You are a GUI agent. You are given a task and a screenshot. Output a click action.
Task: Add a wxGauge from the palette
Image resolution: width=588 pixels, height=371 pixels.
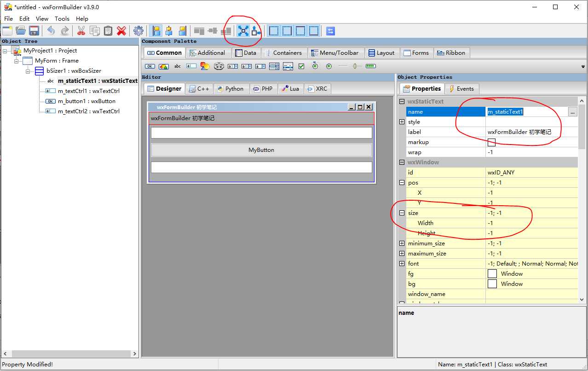(370, 66)
